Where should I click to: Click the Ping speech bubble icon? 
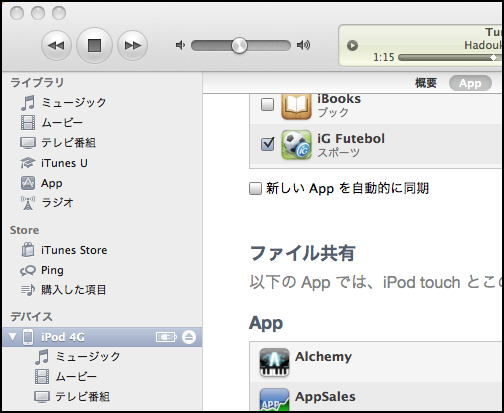[28, 270]
